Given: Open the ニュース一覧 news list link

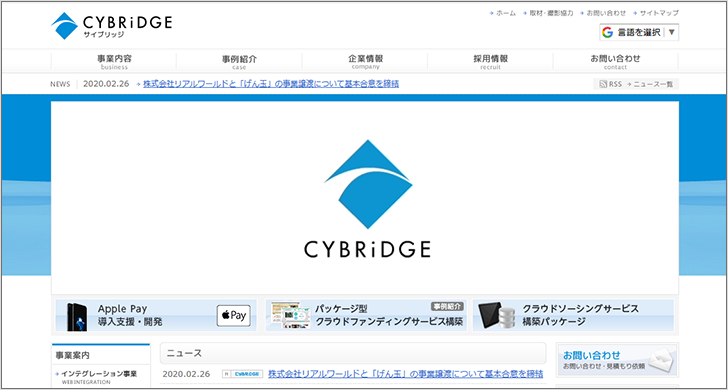Looking at the screenshot, I should 653,84.
